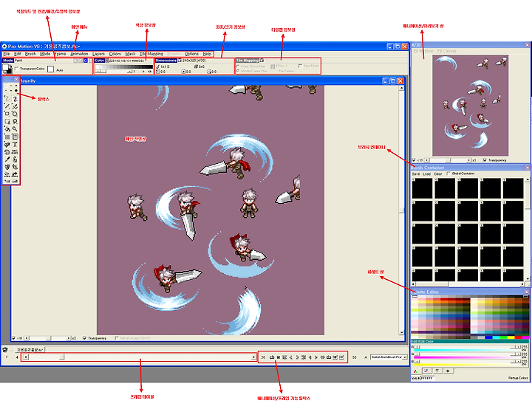Viewport: 532px width, 409px height.
Task: Click Magnify zoom slider right arrow
Action: point(68,338)
